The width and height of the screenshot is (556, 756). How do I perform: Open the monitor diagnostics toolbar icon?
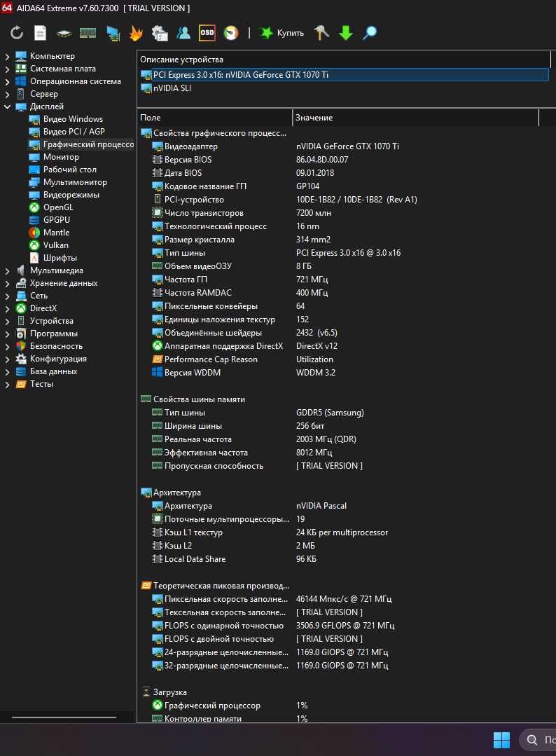click(113, 33)
